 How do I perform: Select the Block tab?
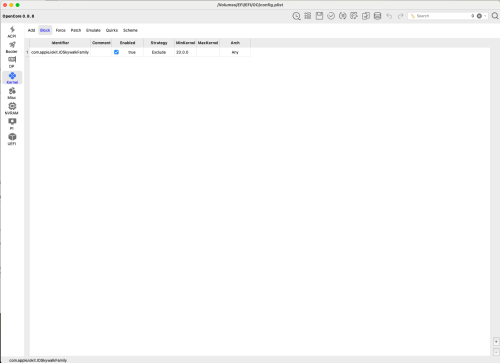coord(45,30)
